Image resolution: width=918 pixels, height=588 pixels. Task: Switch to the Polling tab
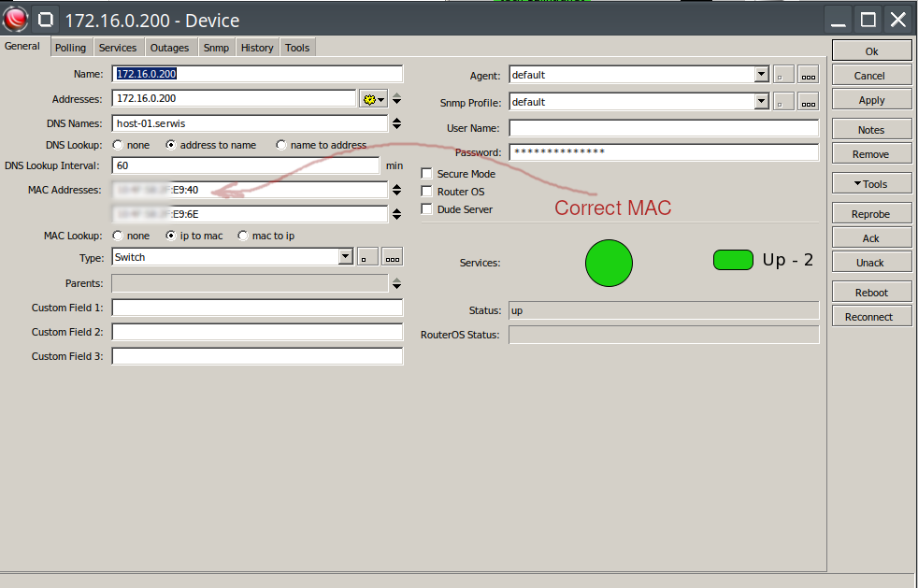[71, 47]
